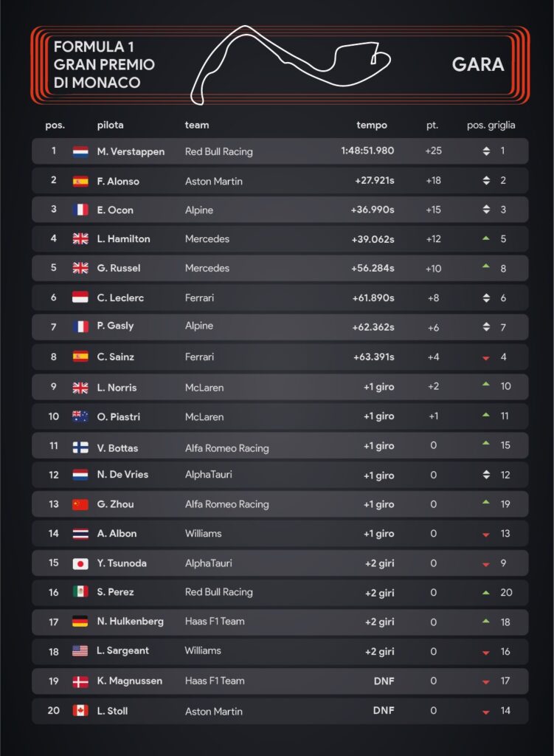
Task: Select the pos. griglia column header
Action: (491, 126)
